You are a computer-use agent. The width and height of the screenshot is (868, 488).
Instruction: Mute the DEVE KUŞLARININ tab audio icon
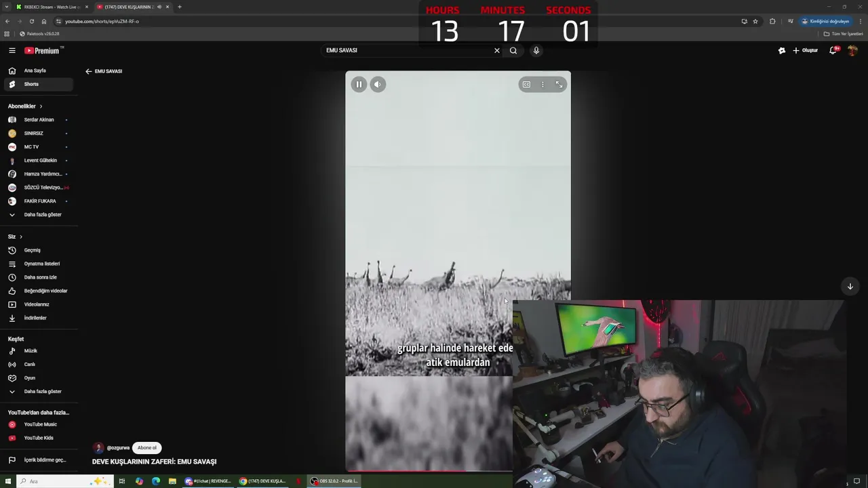(x=159, y=7)
